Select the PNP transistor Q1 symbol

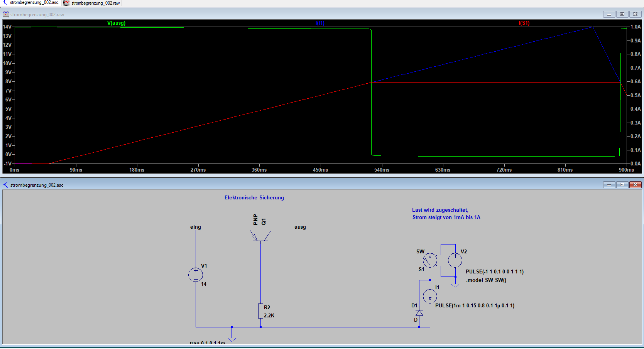click(261, 235)
